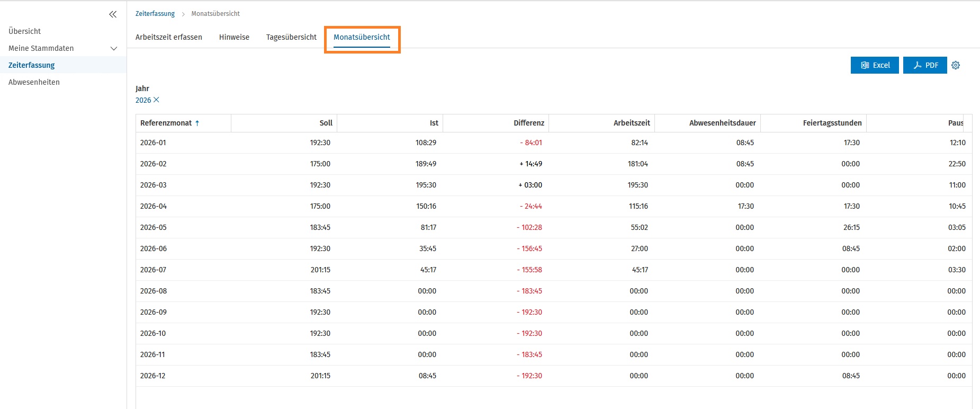Image resolution: width=980 pixels, height=409 pixels.
Task: Switch to Tagesübersicht tab
Action: [291, 37]
